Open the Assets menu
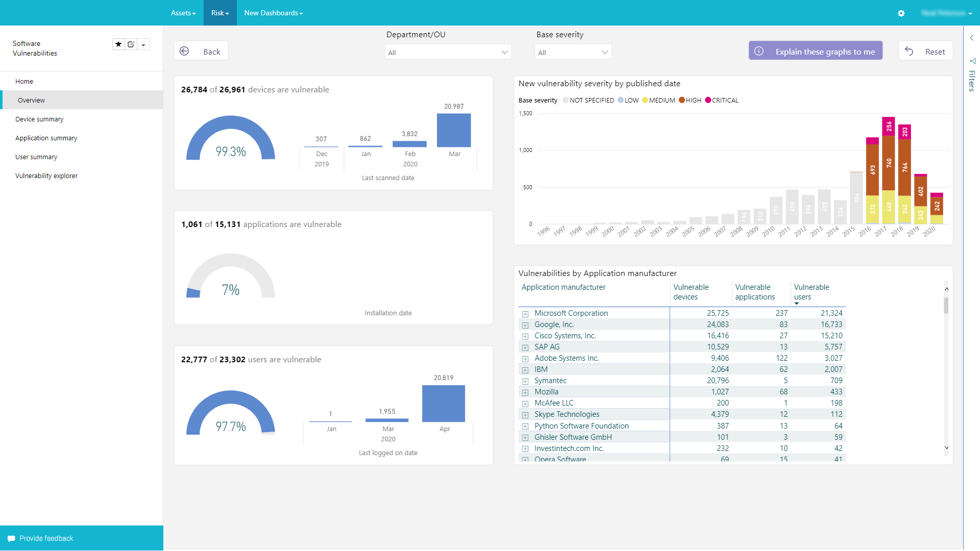Screen dimensions: 980x551 tap(183, 13)
